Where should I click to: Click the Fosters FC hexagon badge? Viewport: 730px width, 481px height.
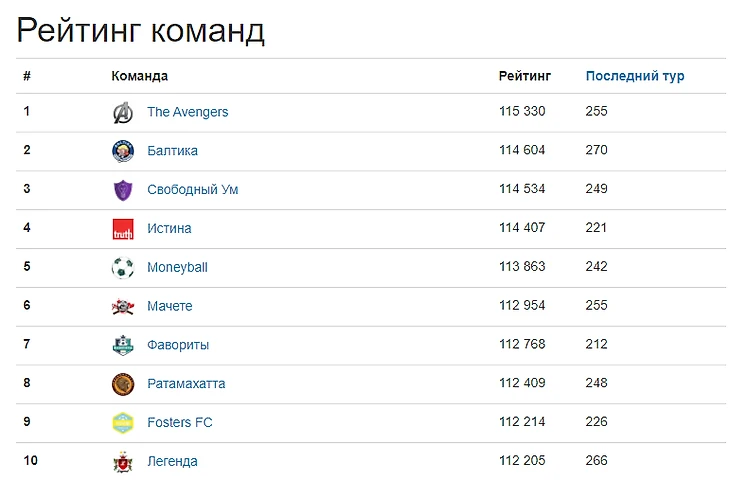pos(123,423)
